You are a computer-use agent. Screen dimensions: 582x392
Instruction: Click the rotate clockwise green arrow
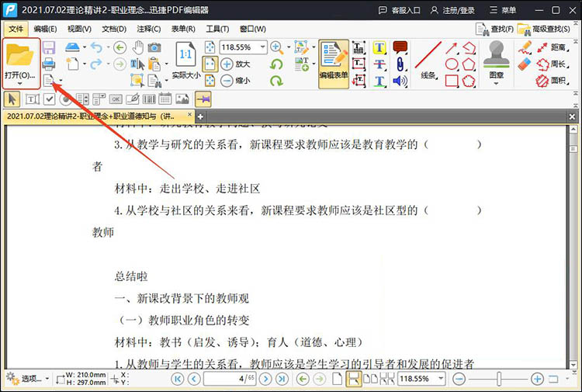coord(276,81)
